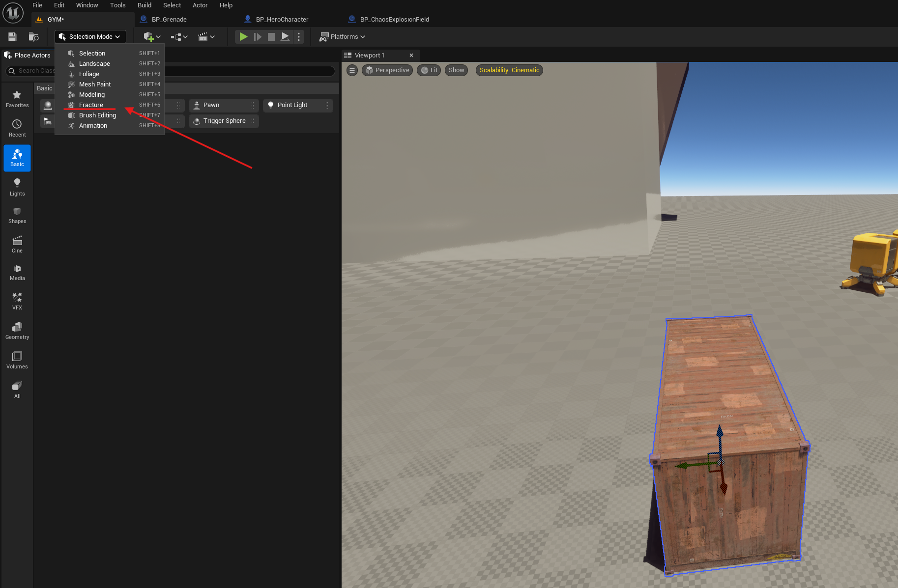Open the VFX category

point(17,301)
